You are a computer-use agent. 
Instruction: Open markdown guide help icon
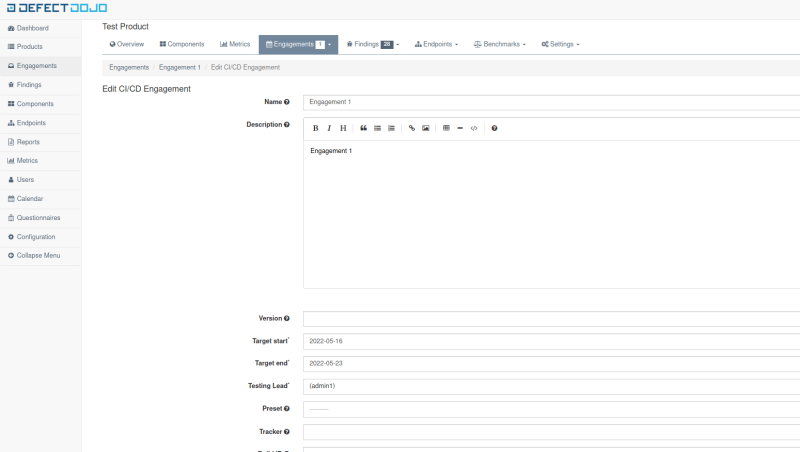pyautogui.click(x=494, y=129)
